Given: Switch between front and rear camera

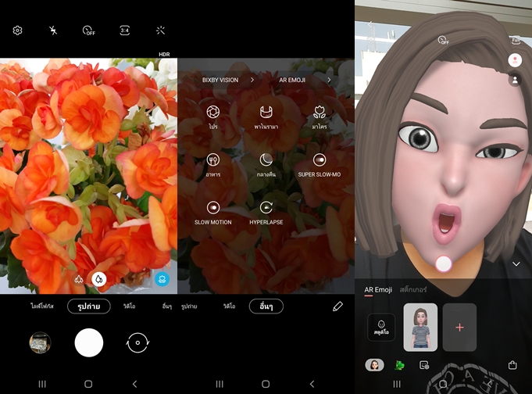Looking at the screenshot, I should point(137,343).
